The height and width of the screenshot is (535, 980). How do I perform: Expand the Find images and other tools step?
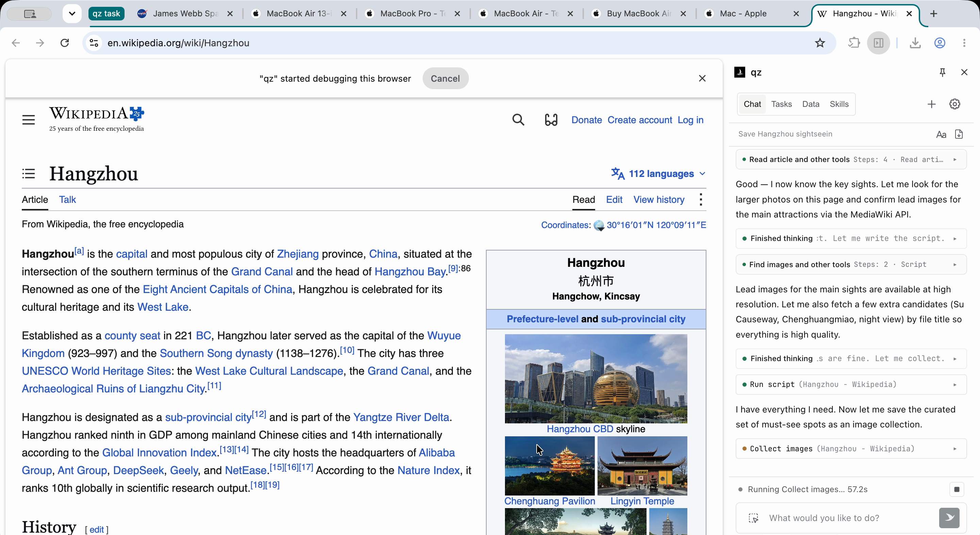pos(851,264)
